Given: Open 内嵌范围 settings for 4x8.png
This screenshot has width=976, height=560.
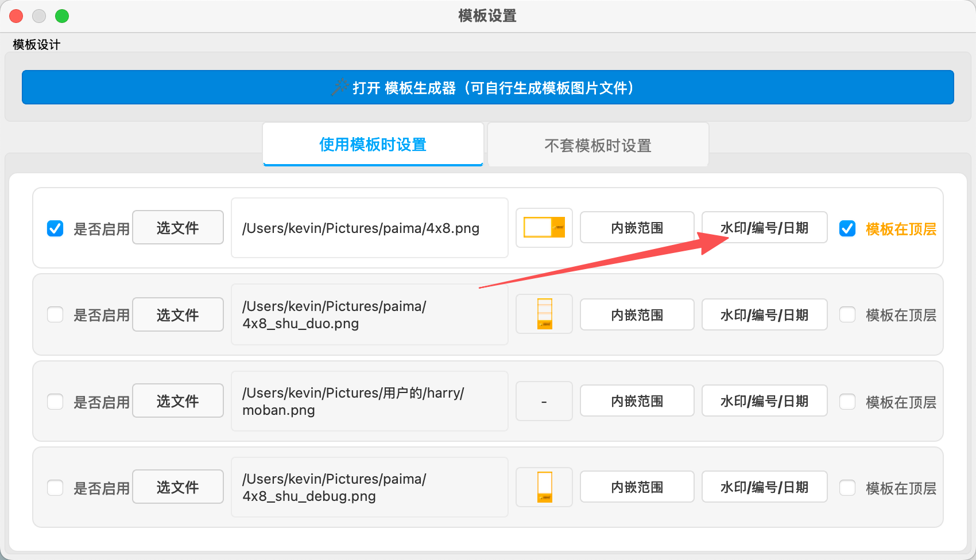Looking at the screenshot, I should (637, 227).
